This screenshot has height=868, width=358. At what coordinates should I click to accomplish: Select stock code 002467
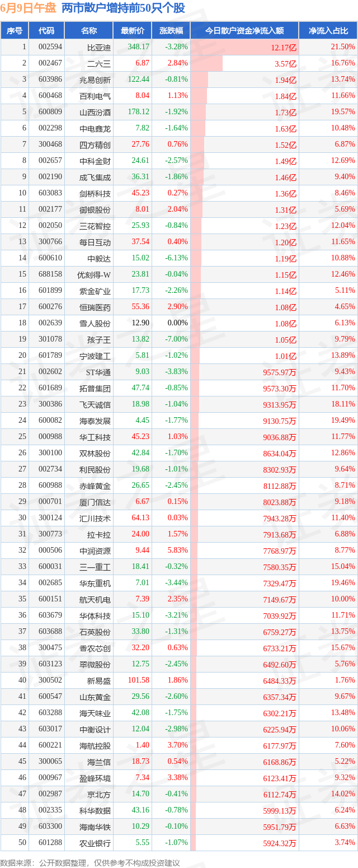coord(50,63)
